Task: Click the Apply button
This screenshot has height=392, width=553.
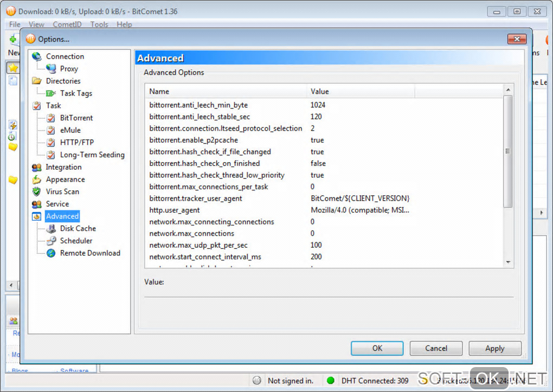Action: click(x=495, y=348)
